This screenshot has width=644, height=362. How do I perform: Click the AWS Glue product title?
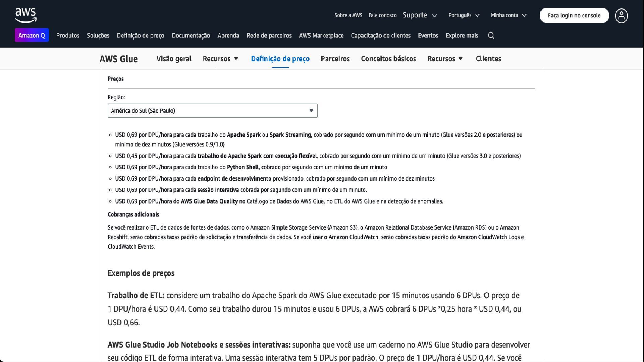click(119, 59)
